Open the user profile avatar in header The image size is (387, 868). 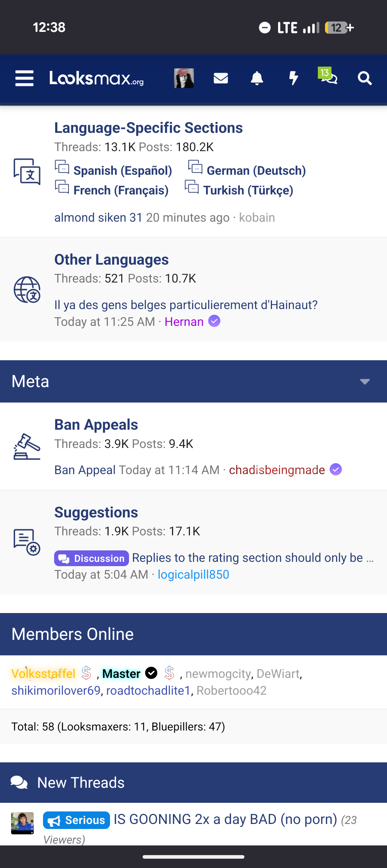(184, 78)
